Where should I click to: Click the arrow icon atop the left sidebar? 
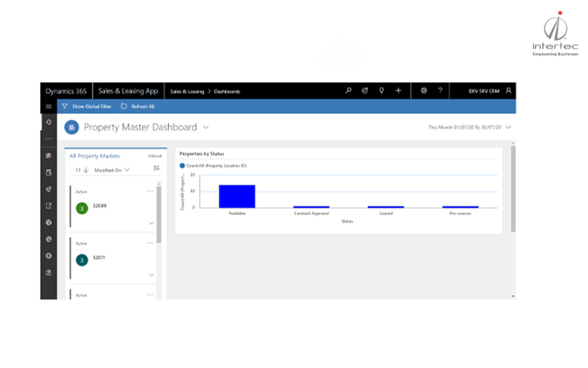[49, 122]
